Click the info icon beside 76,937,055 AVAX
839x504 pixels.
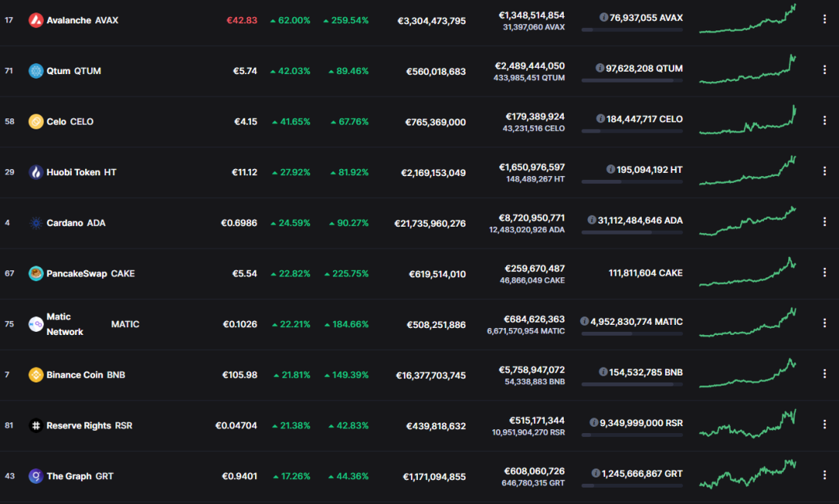pos(604,17)
